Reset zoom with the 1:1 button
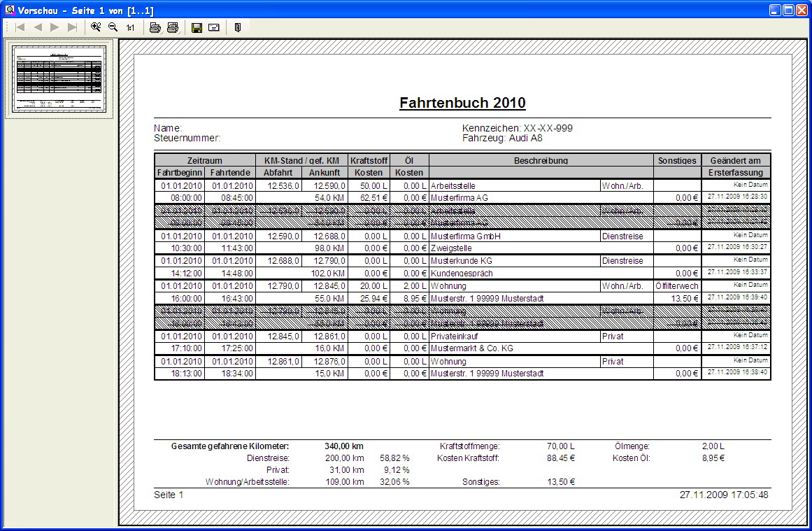 [x=130, y=27]
